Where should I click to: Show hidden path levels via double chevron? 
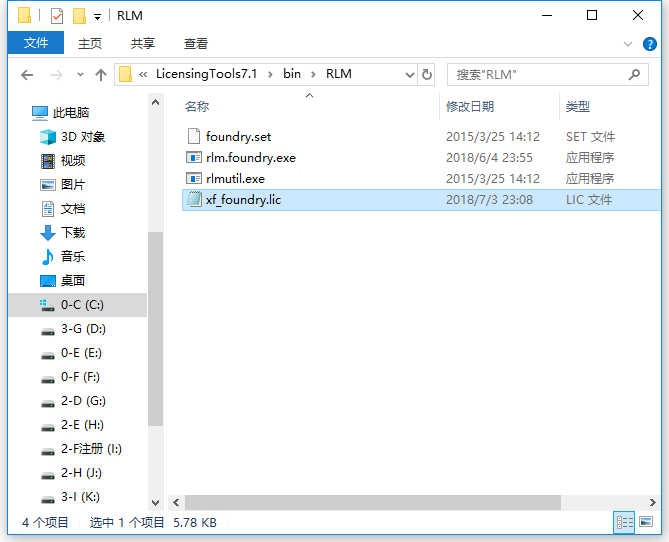tap(143, 75)
